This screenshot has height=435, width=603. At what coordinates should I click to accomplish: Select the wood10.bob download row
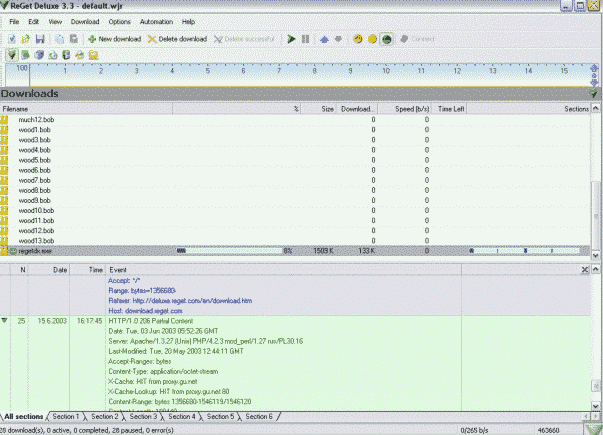295,210
